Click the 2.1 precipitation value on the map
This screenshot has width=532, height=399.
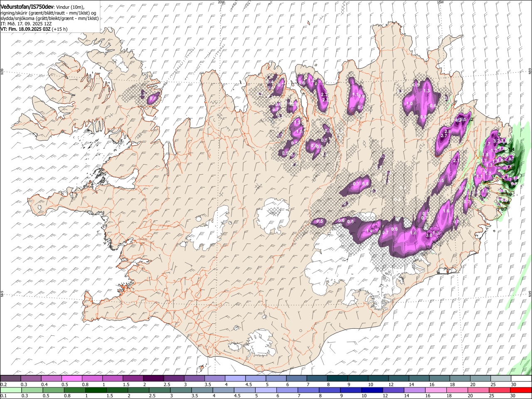[x=456, y=161]
